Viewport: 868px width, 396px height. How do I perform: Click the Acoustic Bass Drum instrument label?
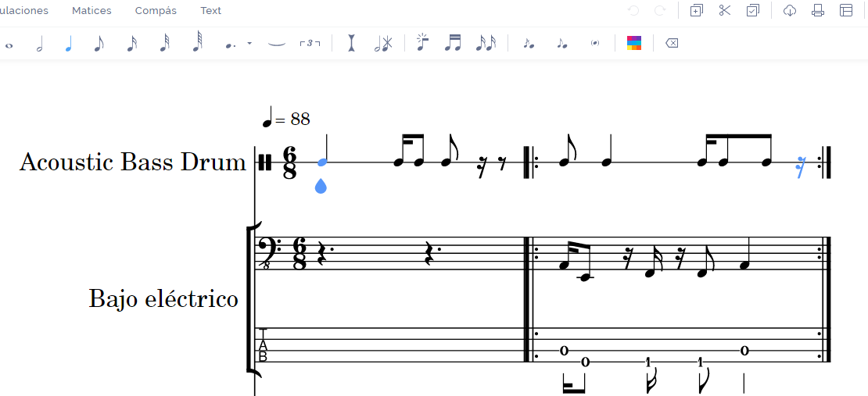click(x=133, y=162)
